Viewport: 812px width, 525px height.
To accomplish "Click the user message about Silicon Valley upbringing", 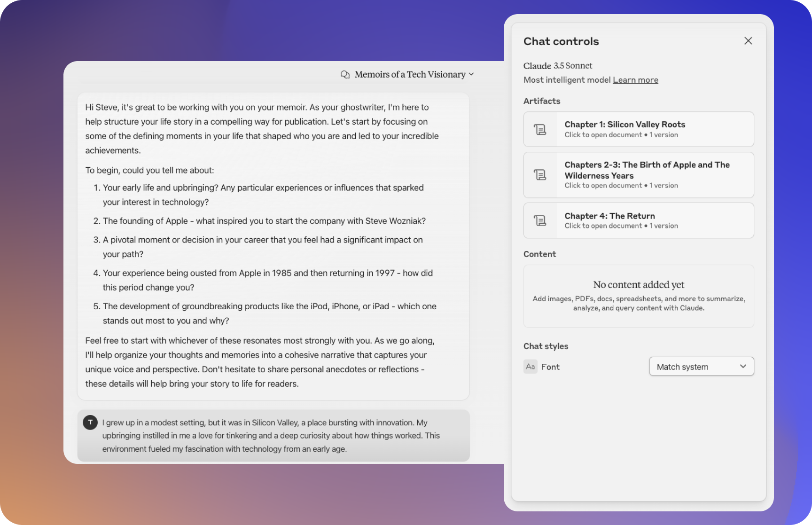I will pyautogui.click(x=271, y=436).
